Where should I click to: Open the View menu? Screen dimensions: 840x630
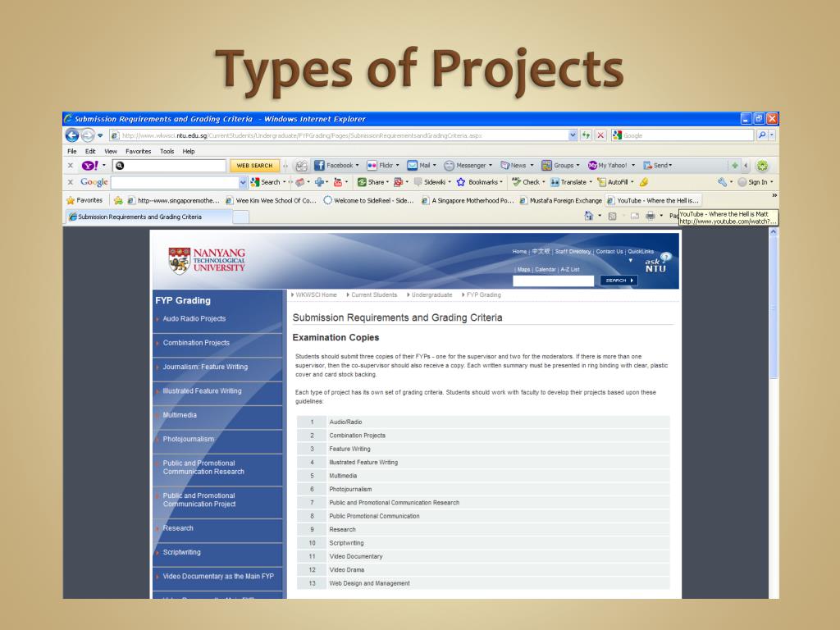coord(111,151)
